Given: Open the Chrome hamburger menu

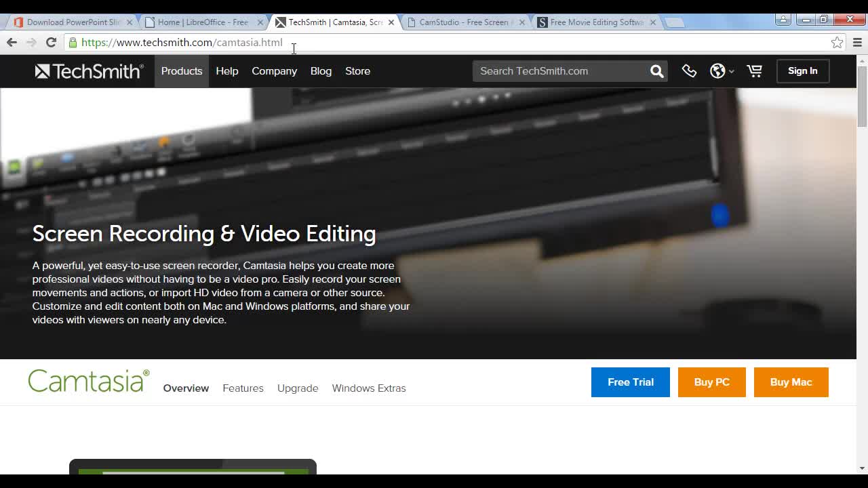Looking at the screenshot, I should point(857,42).
